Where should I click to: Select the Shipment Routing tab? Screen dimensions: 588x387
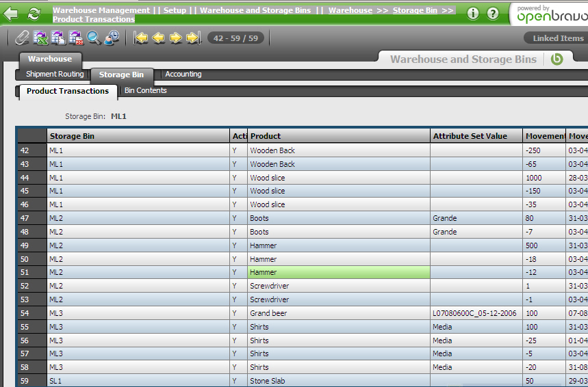click(x=55, y=75)
